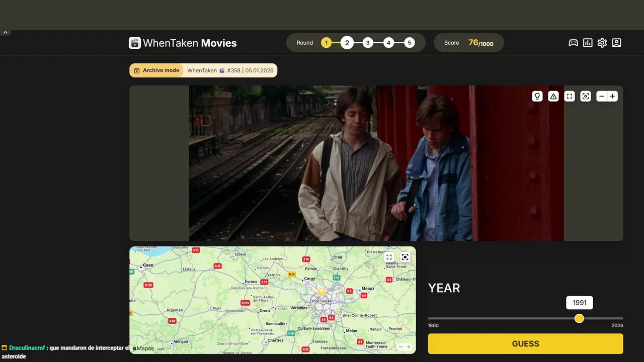Expand the map to fullscreen

(x=389, y=257)
